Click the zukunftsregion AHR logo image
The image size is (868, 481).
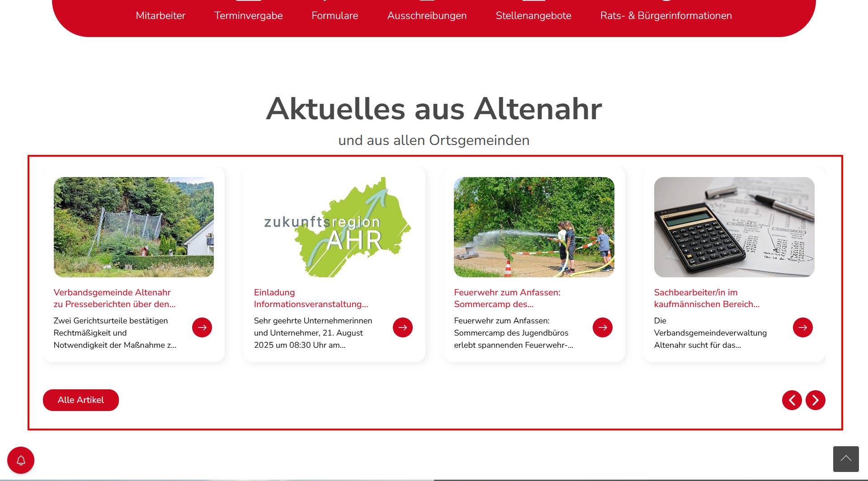click(x=334, y=227)
